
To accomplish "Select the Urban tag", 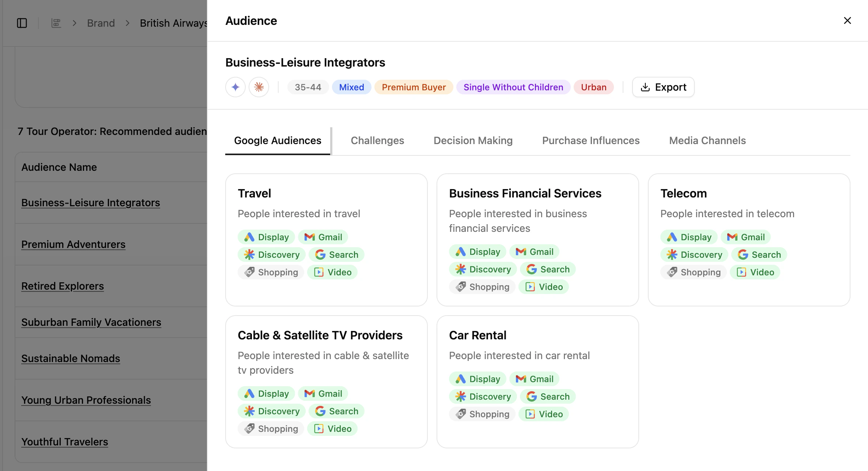I will pos(594,87).
